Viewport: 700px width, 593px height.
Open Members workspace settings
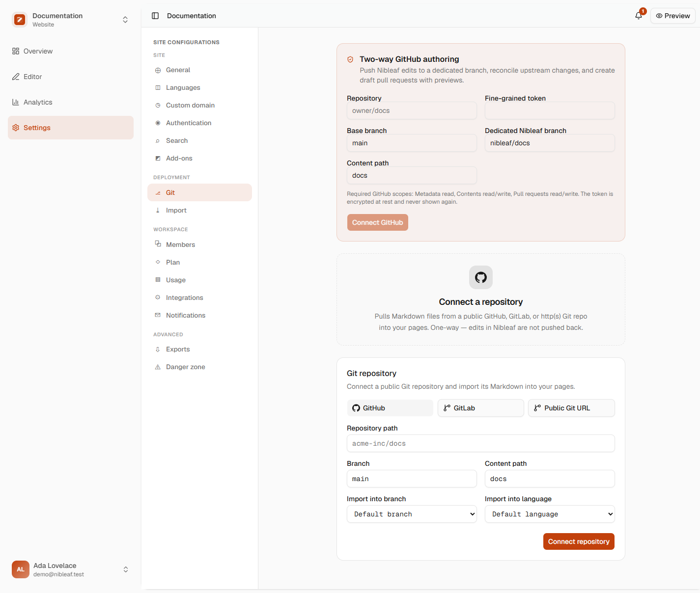pos(199,244)
